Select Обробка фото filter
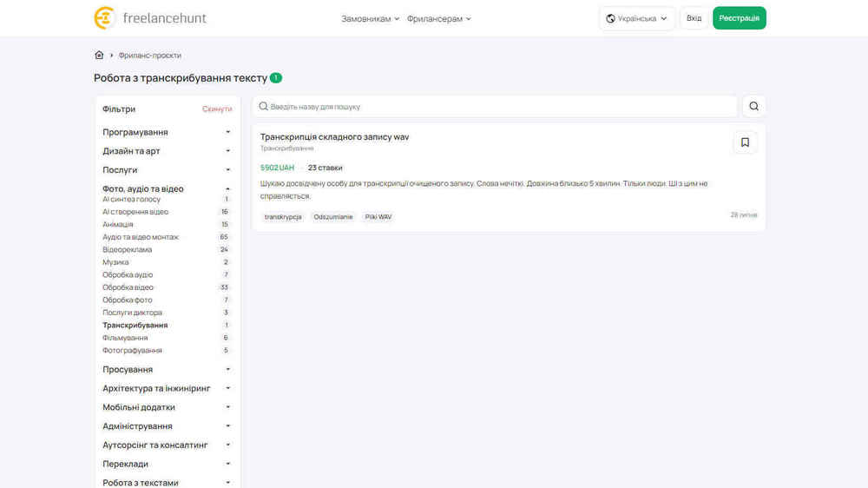This screenshot has height=488, width=868. (128, 300)
